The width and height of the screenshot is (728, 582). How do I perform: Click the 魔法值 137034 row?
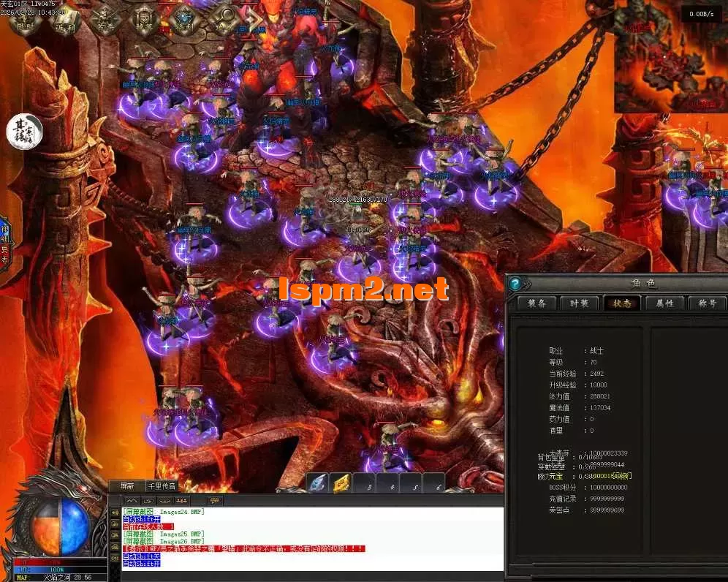580,407
